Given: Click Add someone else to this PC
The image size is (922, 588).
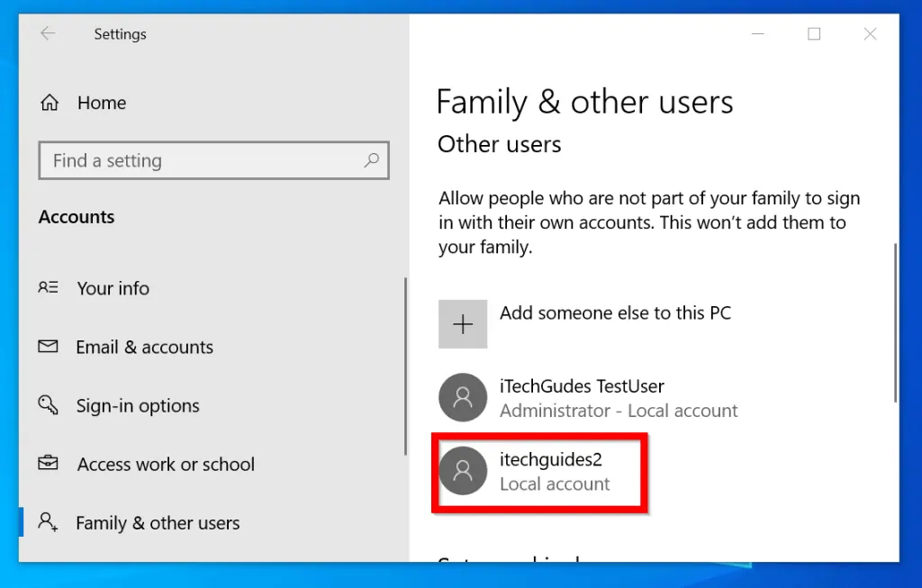Looking at the screenshot, I should pos(615,313).
